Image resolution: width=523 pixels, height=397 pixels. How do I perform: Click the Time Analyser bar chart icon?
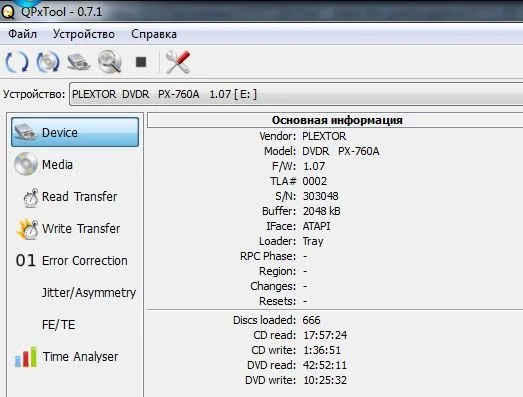[x=26, y=357]
